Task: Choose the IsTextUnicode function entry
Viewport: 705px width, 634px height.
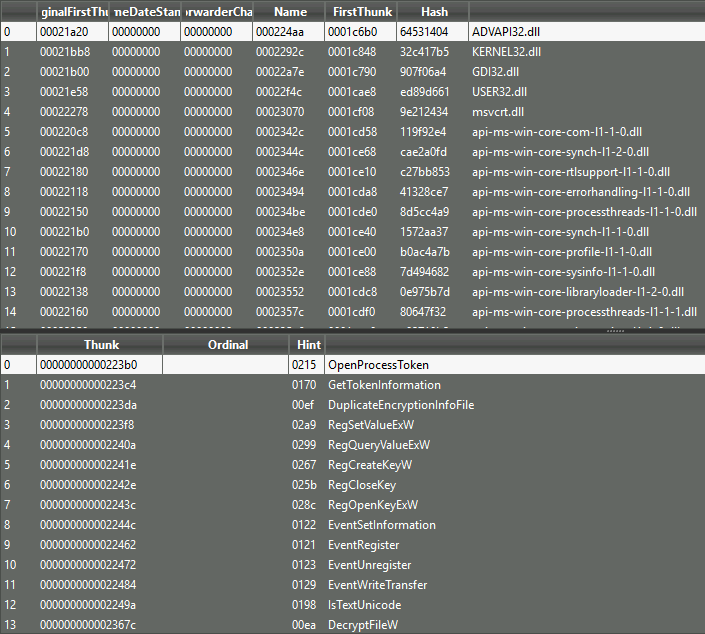Action: (364, 605)
